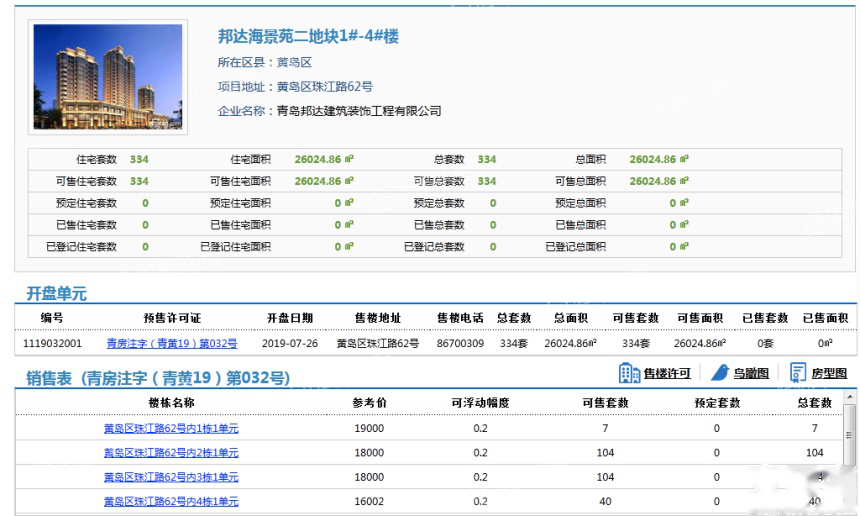Click the project building thumbnail image
This screenshot has height=516, width=860.
tap(108, 77)
